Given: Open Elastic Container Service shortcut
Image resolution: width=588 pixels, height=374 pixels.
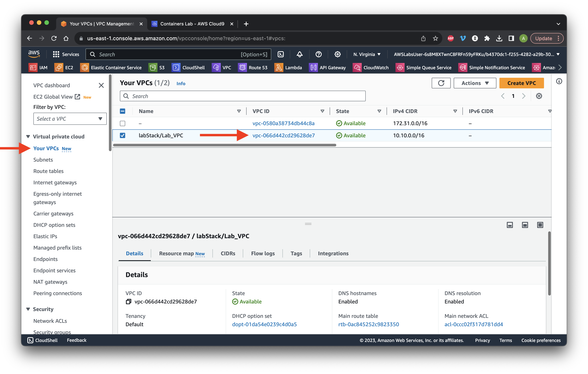Looking at the screenshot, I should pos(111,68).
